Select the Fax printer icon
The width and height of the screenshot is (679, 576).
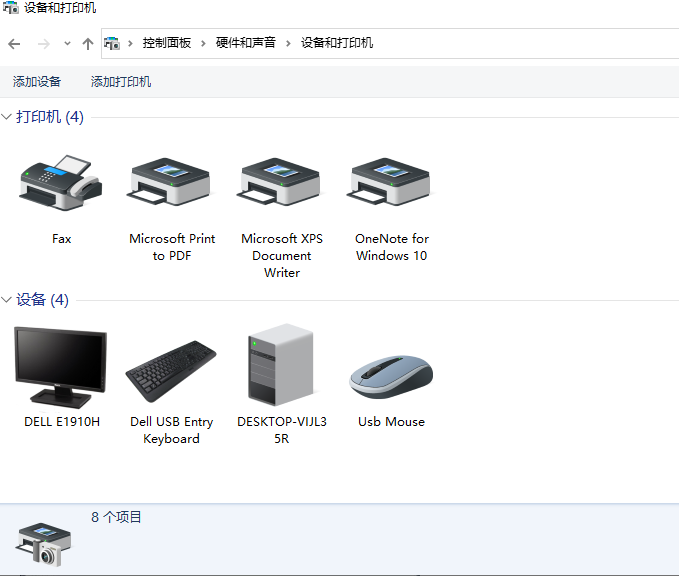point(61,183)
